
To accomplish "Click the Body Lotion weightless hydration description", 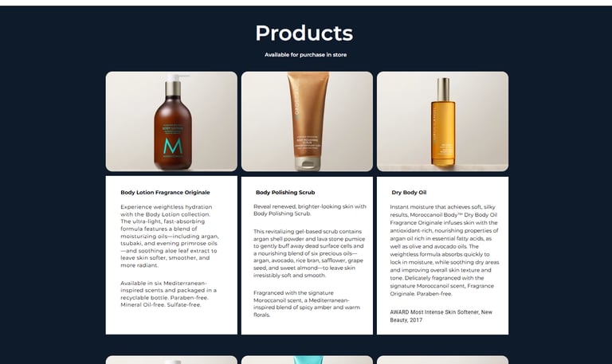I will (170, 236).
